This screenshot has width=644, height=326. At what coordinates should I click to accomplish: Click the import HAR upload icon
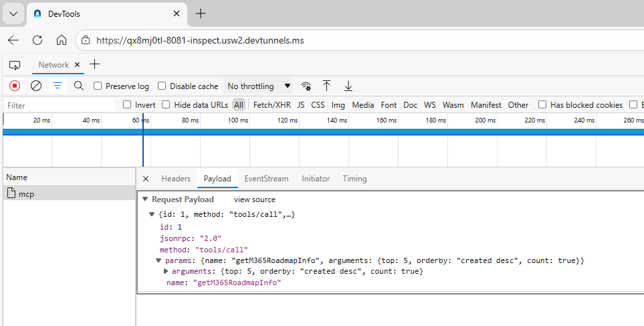[x=326, y=86]
